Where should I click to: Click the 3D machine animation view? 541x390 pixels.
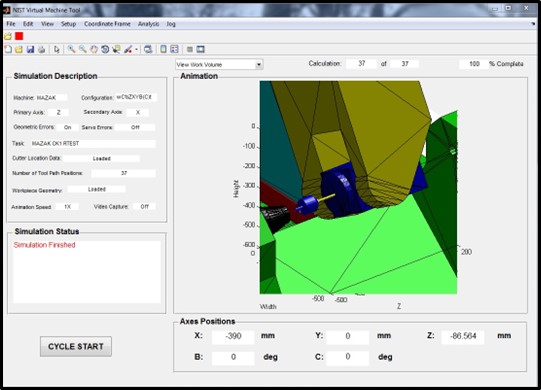[x=358, y=187]
